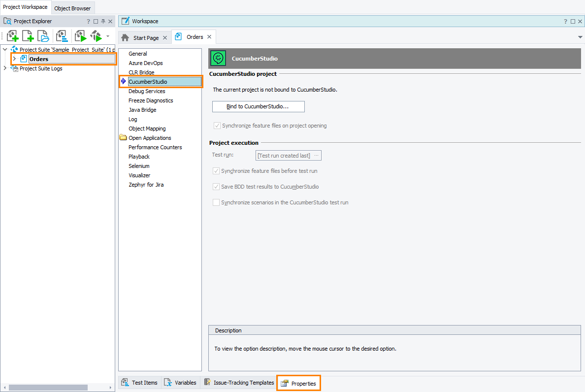Select CLR Bridge in the properties list

[x=141, y=72]
